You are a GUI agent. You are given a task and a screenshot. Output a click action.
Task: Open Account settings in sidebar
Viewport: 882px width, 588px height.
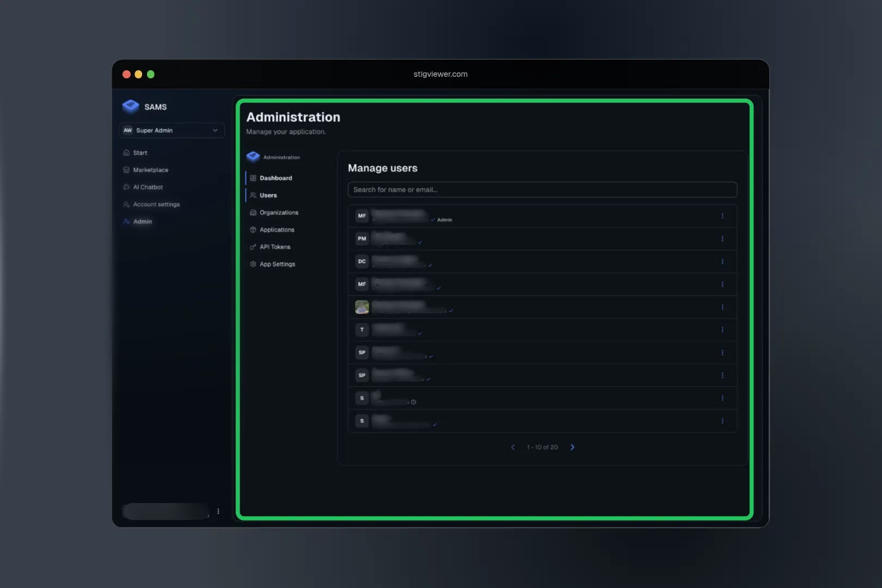(156, 205)
